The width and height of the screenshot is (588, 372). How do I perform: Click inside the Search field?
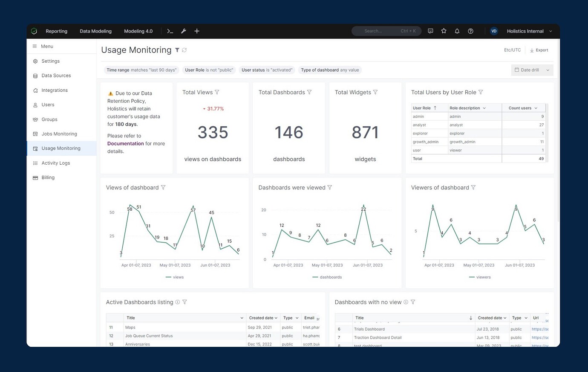click(386, 31)
